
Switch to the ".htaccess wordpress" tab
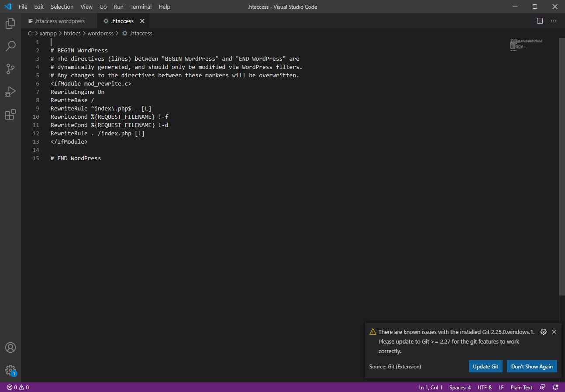tap(59, 21)
